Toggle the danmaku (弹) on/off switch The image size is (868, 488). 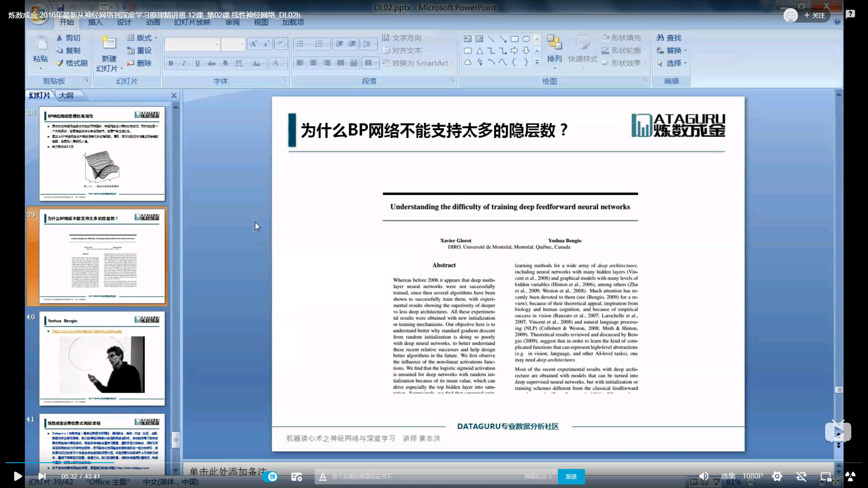click(270, 477)
